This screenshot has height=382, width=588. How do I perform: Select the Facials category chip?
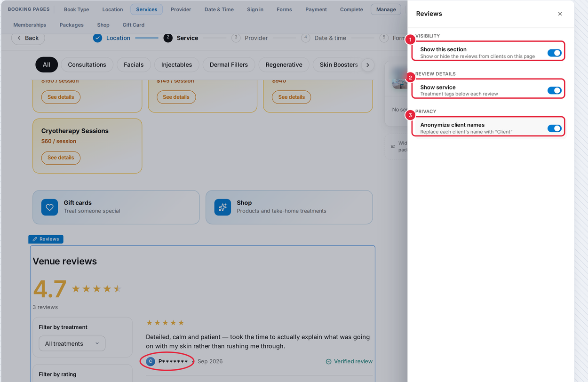(134, 64)
